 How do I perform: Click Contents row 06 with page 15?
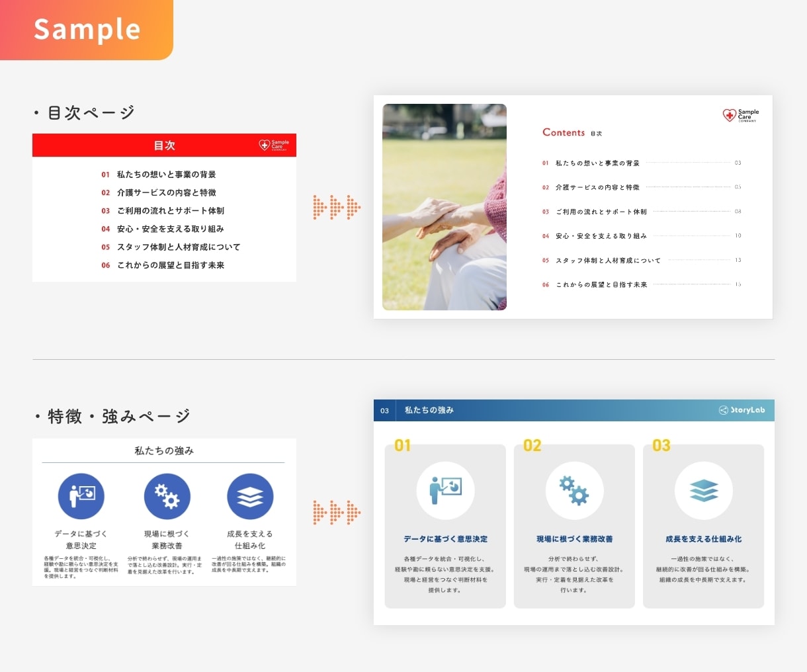click(x=642, y=284)
